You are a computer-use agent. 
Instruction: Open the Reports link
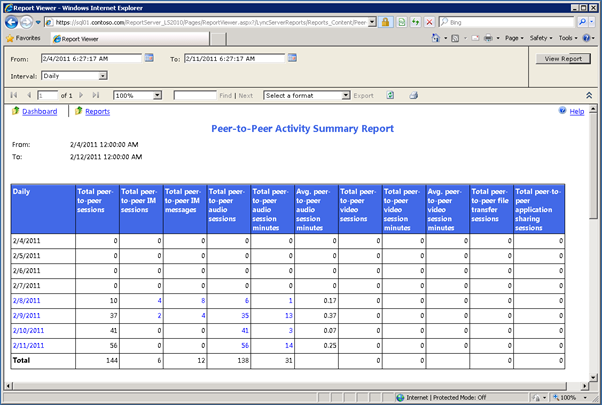click(97, 112)
